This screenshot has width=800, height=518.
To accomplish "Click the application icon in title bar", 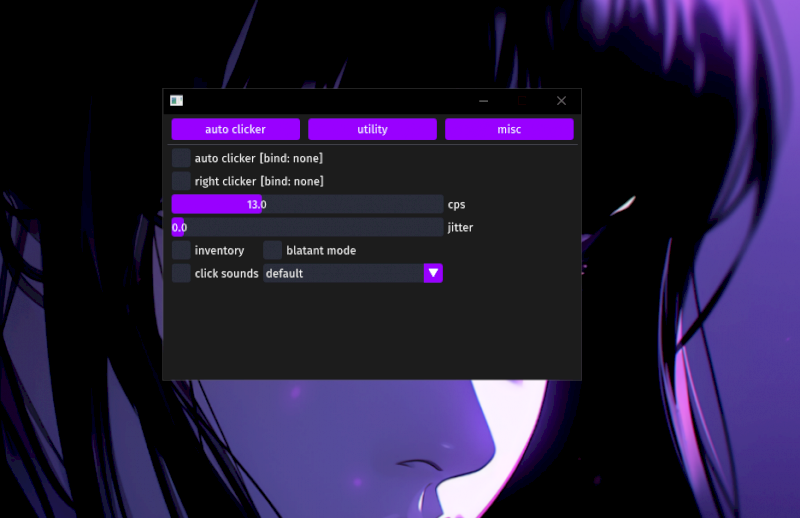I will [177, 101].
